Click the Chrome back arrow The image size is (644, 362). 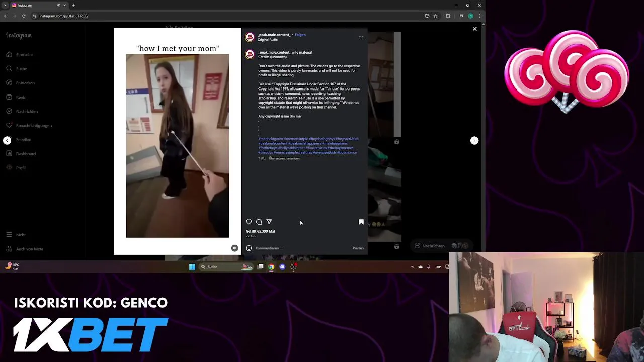pos(6,16)
